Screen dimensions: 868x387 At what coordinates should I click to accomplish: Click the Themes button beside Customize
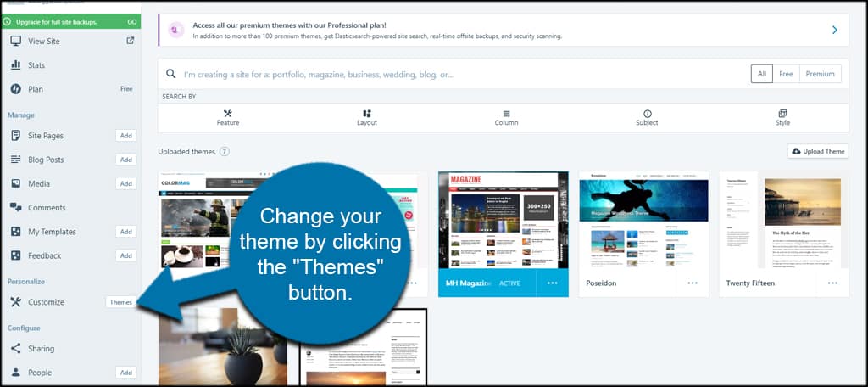(x=120, y=302)
